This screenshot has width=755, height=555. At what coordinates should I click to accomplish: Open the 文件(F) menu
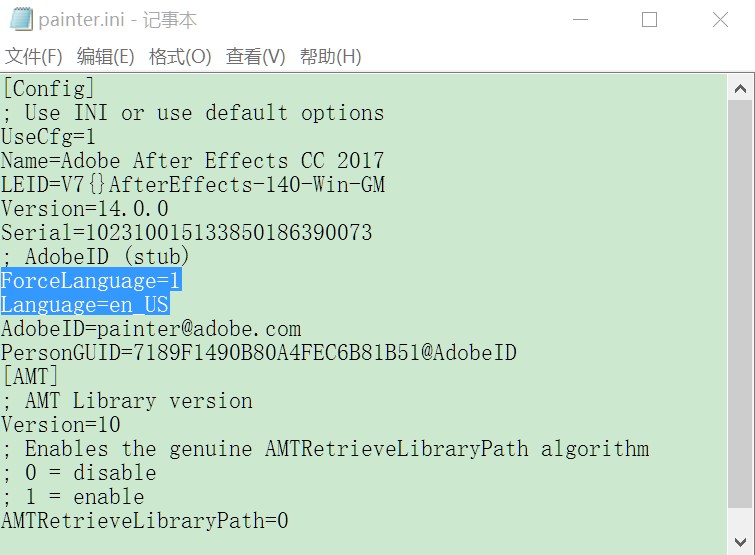point(34,57)
